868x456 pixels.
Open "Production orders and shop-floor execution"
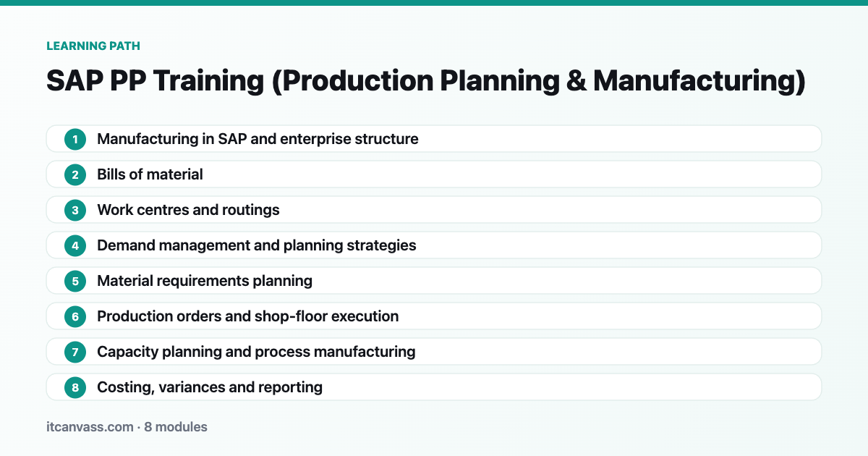(x=434, y=316)
